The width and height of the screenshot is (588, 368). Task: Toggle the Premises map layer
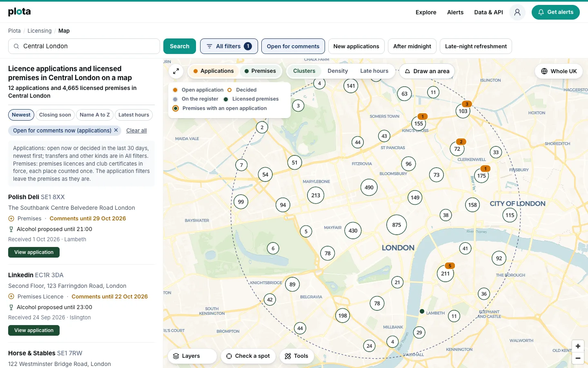(x=260, y=71)
